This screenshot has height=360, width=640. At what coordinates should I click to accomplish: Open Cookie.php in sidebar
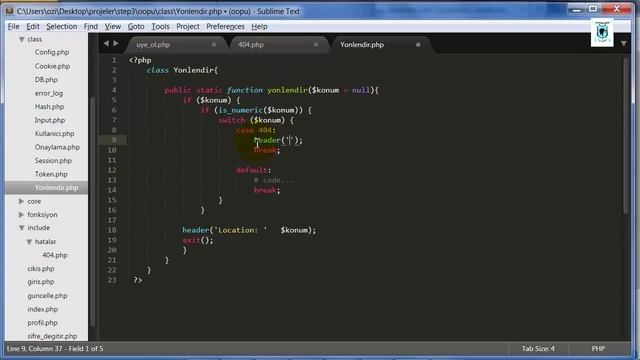click(x=52, y=66)
